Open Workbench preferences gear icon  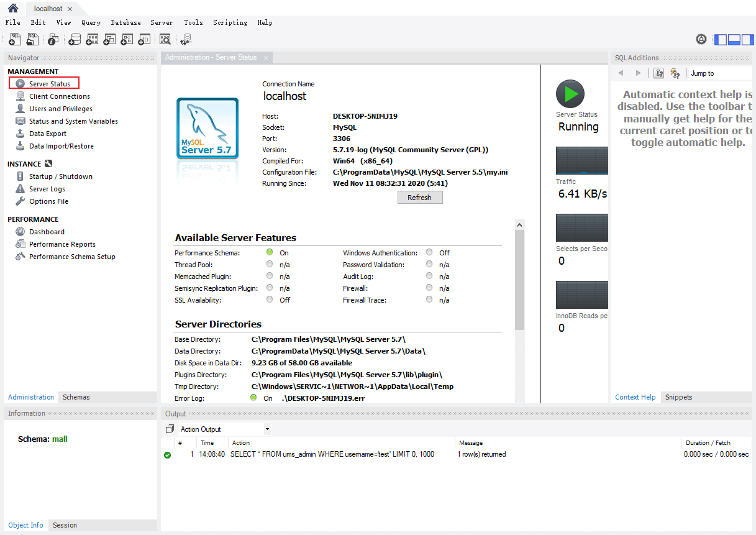click(x=701, y=39)
